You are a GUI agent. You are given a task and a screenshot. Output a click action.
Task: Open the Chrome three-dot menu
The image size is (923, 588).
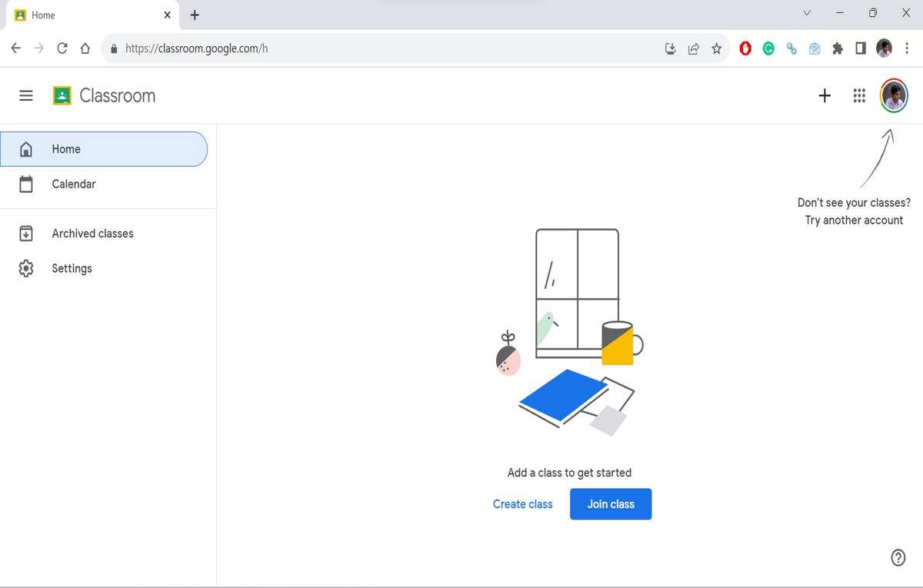(x=908, y=48)
